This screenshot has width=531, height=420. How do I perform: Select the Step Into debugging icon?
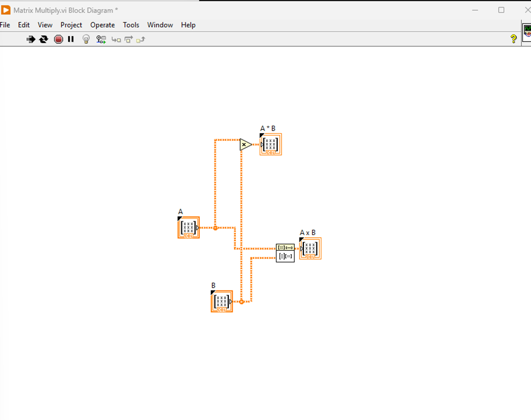[115, 39]
